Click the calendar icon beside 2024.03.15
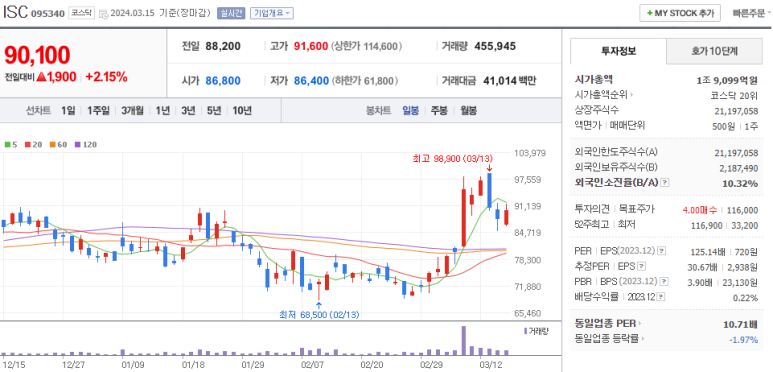The width and height of the screenshot is (773, 372). pyautogui.click(x=103, y=14)
